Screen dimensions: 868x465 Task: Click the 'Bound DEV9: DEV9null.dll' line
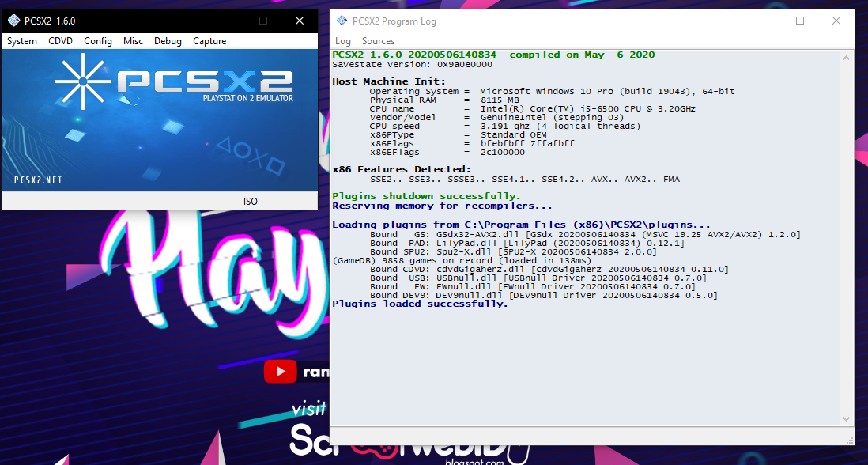[544, 296]
